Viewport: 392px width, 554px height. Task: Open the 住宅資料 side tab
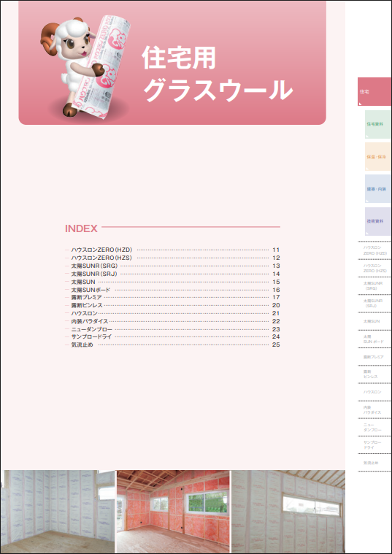[377, 124]
